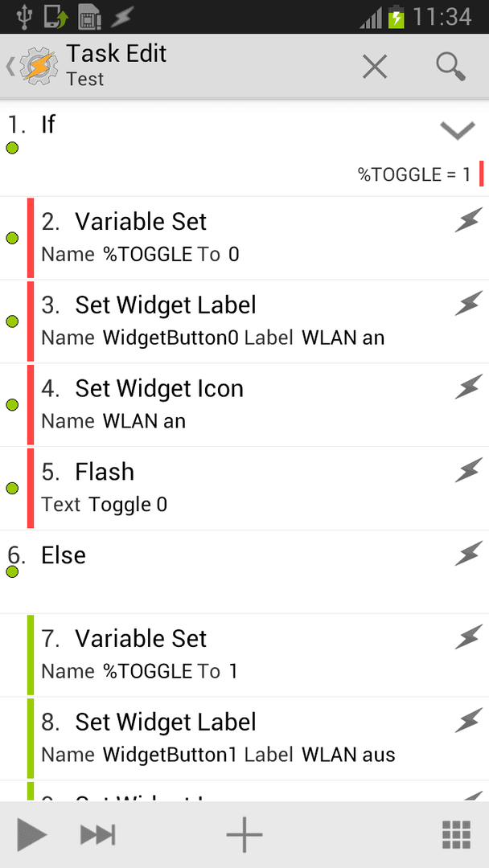Screen dimensions: 489x868
Task: Open search with the magnifier icon
Action: coord(450,67)
